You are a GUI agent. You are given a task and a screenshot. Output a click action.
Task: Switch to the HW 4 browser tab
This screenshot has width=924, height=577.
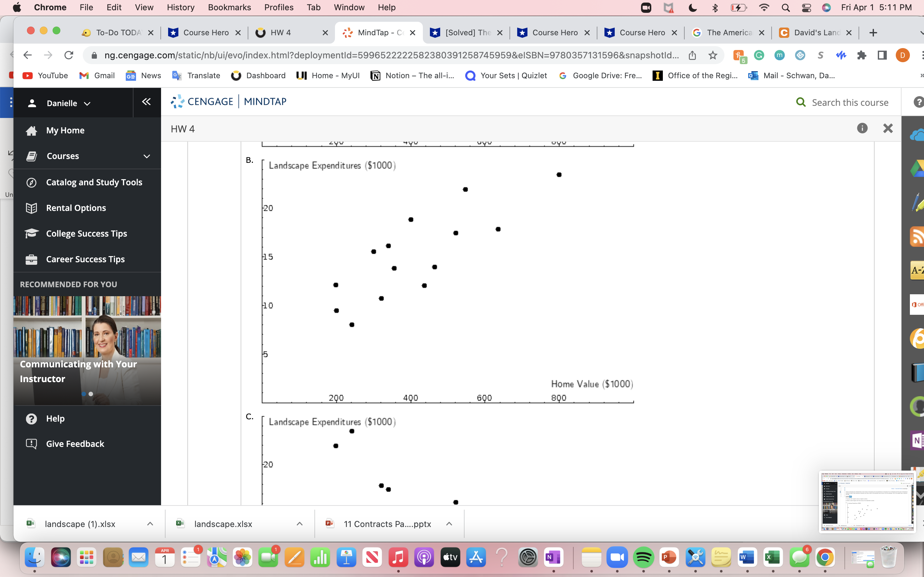point(281,32)
